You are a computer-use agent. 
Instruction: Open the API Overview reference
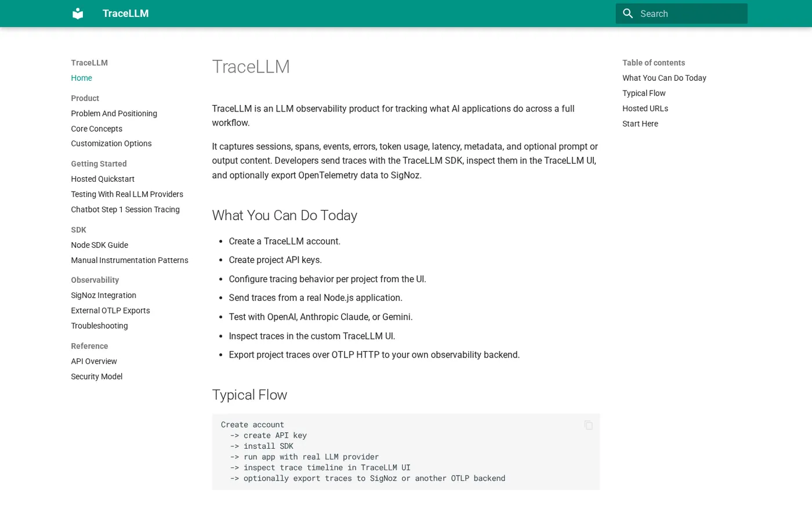click(x=94, y=361)
